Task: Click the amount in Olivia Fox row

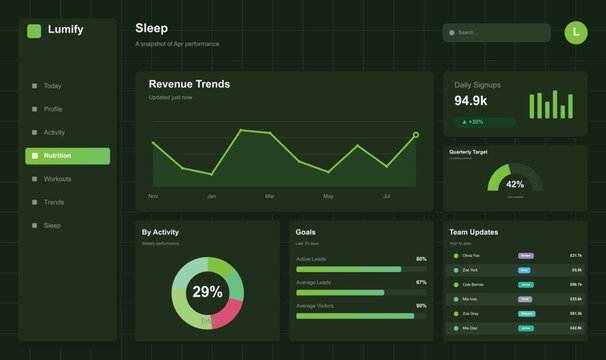Action: tap(576, 256)
